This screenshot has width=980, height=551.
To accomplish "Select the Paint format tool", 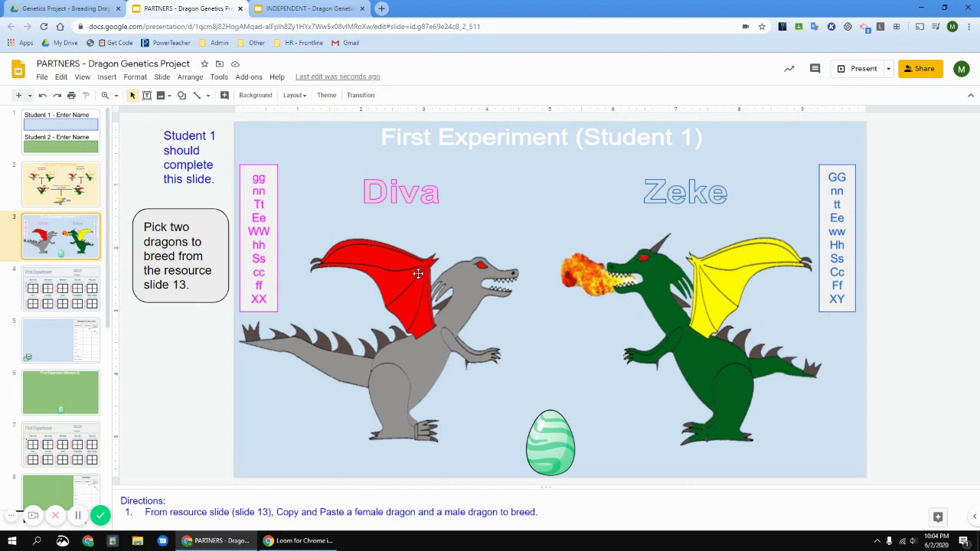I will pos(86,95).
